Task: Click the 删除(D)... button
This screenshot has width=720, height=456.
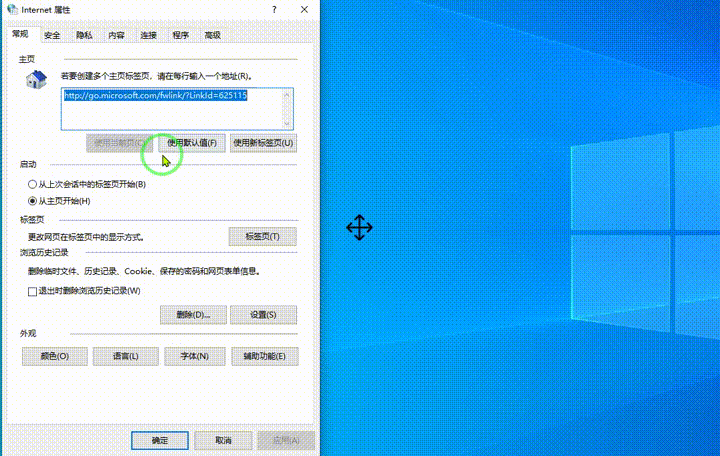Action: [193, 315]
